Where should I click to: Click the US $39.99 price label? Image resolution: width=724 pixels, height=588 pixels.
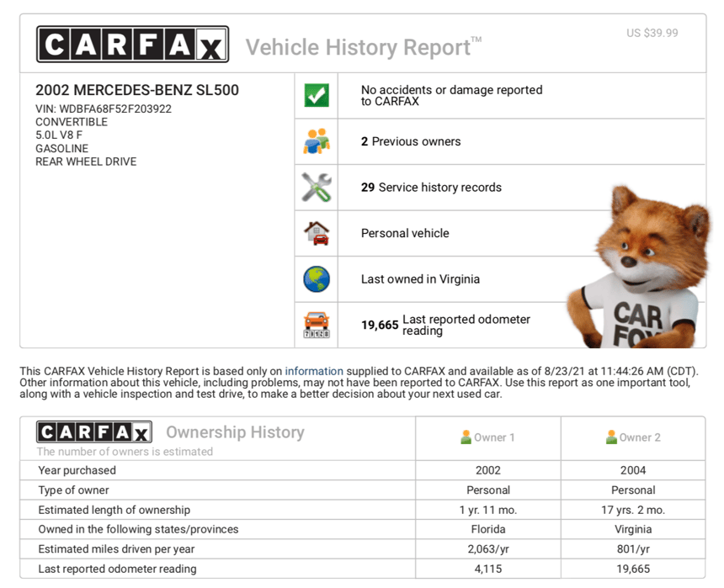click(652, 34)
